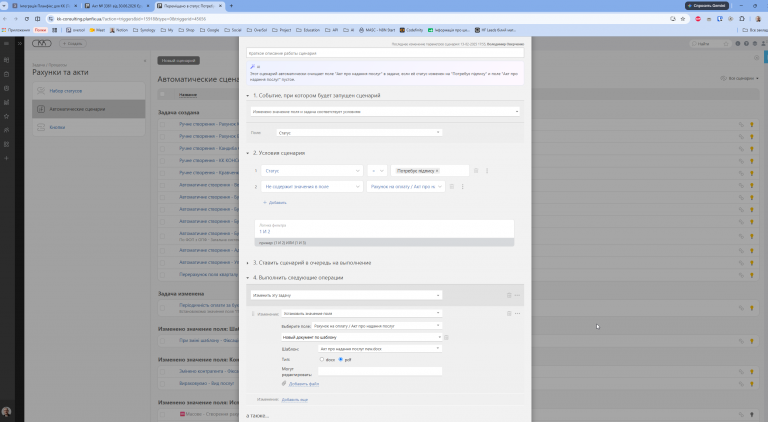Open more options for 'Установить значение поля' row

coord(518,313)
